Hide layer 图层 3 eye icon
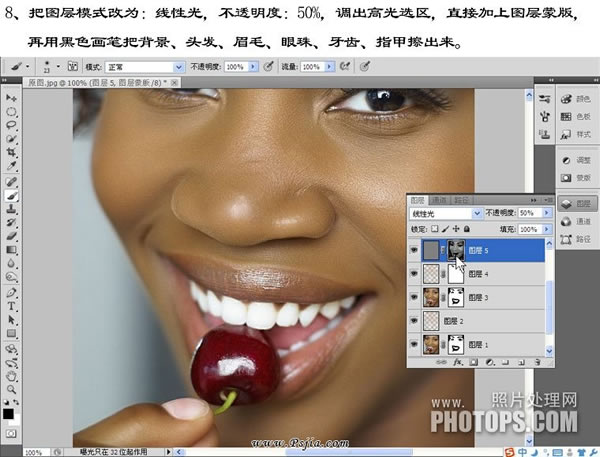Screen dimensions: 600x457 click(x=414, y=297)
